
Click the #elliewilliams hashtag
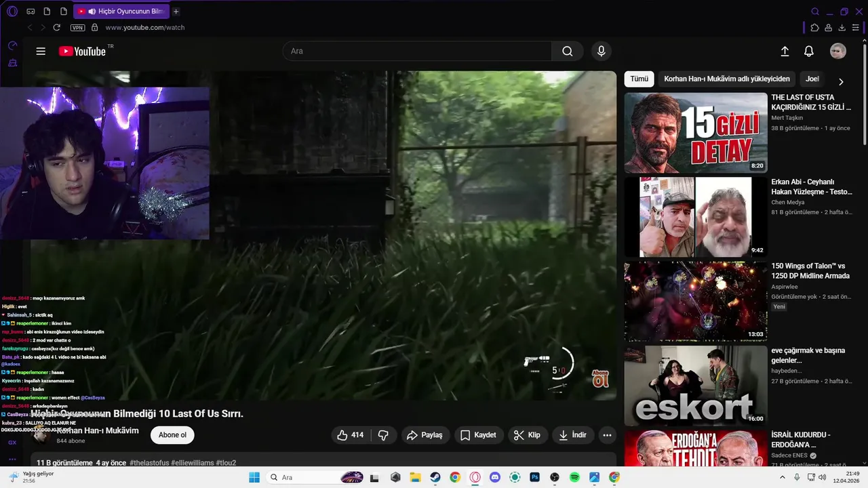pyautogui.click(x=193, y=463)
